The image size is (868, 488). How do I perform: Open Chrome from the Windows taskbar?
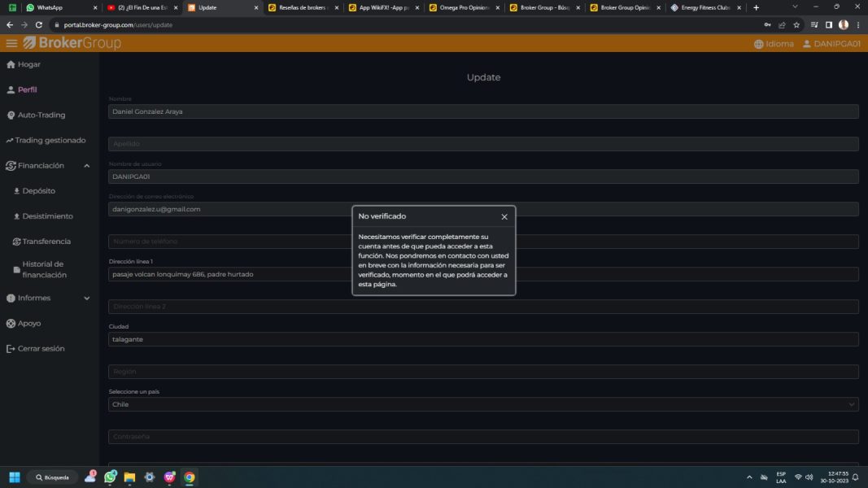190,477
